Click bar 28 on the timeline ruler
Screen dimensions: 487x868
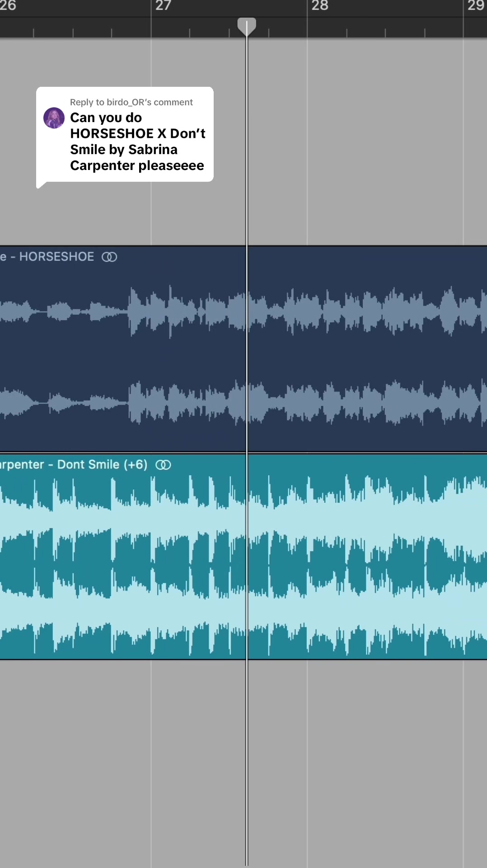(319, 6)
